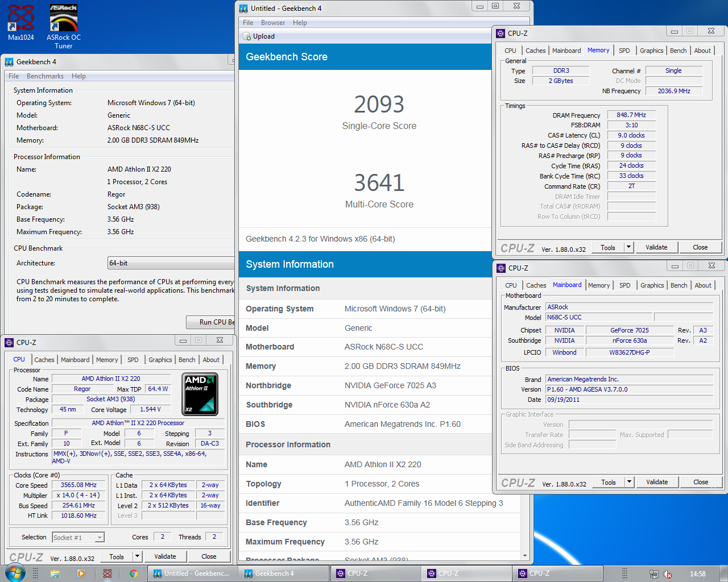
Task: Select About tab in CPU-Z Memory window
Action: tap(702, 51)
